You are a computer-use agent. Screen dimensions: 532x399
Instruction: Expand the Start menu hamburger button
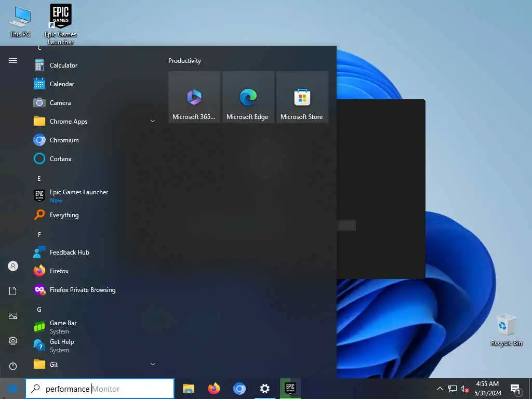(x=13, y=60)
